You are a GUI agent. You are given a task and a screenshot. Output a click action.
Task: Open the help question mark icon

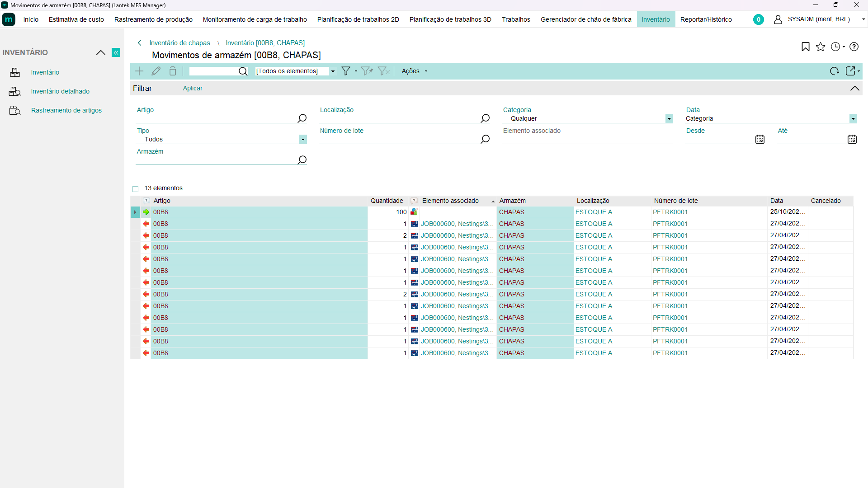(854, 47)
